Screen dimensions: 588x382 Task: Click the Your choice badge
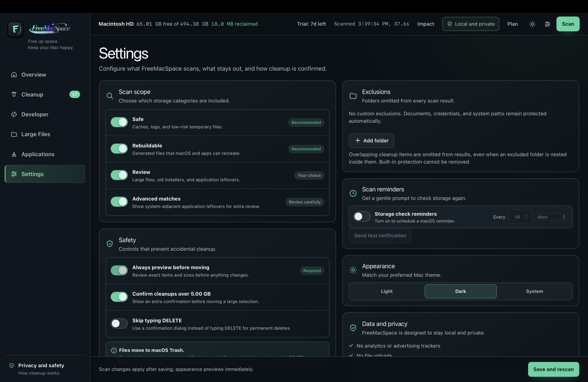coord(309,175)
